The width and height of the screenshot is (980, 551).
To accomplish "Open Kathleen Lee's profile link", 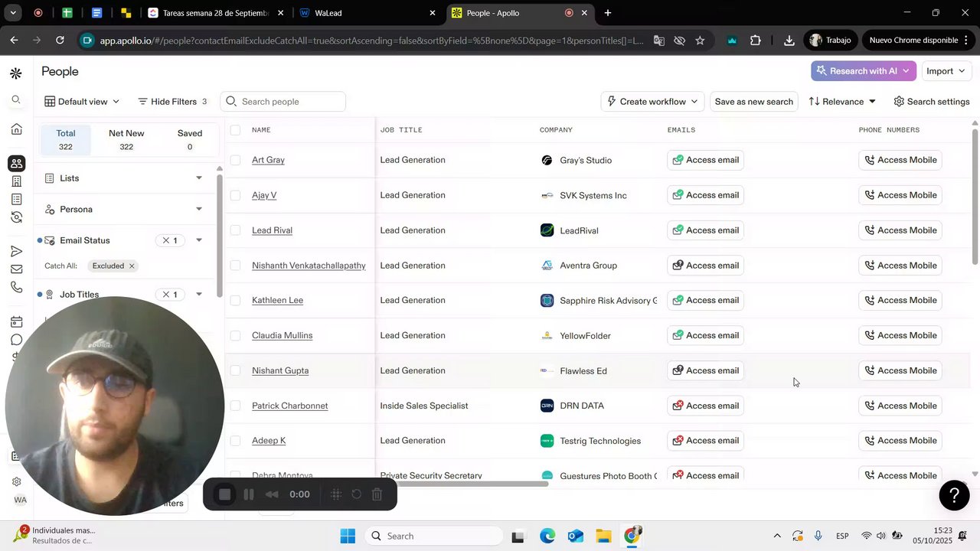I will [x=277, y=300].
